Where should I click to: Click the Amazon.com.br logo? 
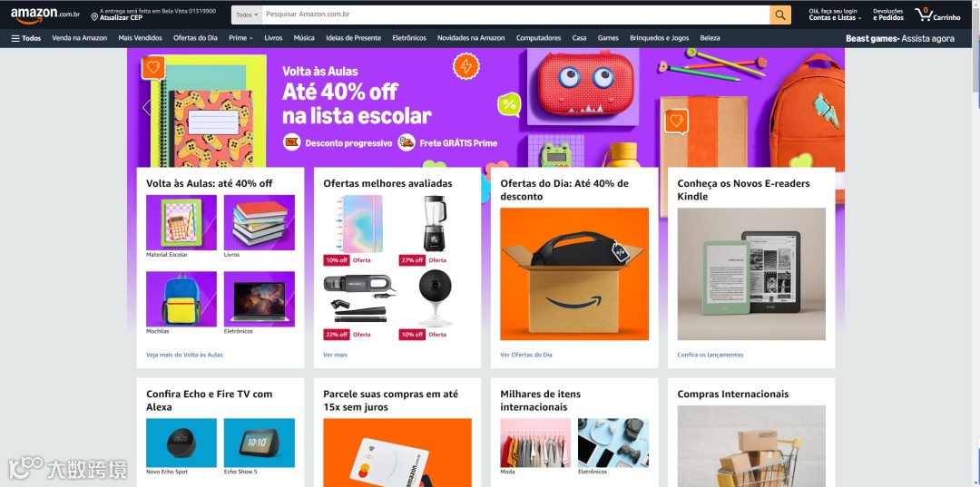(44, 15)
